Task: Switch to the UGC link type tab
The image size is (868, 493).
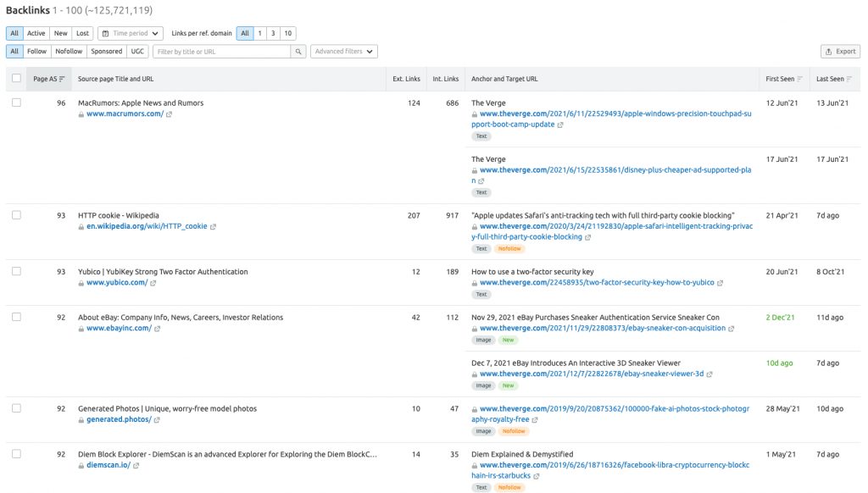Action: [x=137, y=52]
